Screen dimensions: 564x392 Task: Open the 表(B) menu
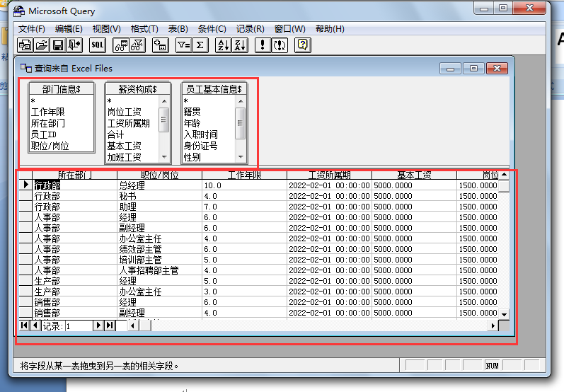(178, 29)
